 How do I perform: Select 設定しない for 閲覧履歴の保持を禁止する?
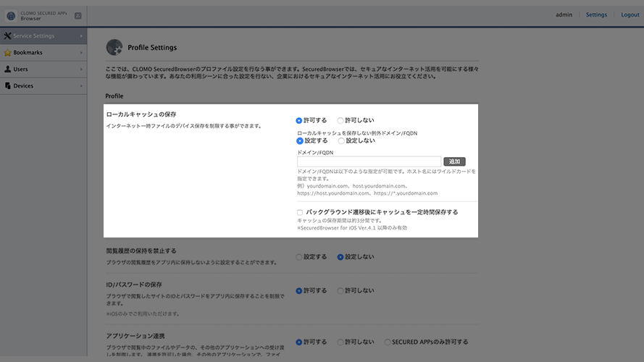click(340, 257)
